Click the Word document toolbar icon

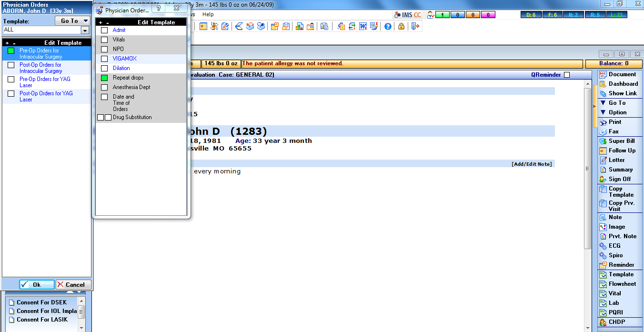point(363,26)
